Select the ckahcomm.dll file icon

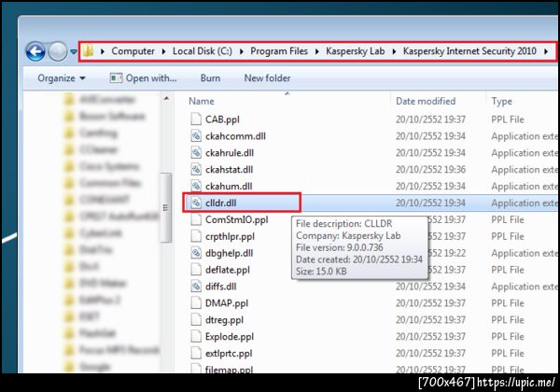pyautogui.click(x=196, y=135)
